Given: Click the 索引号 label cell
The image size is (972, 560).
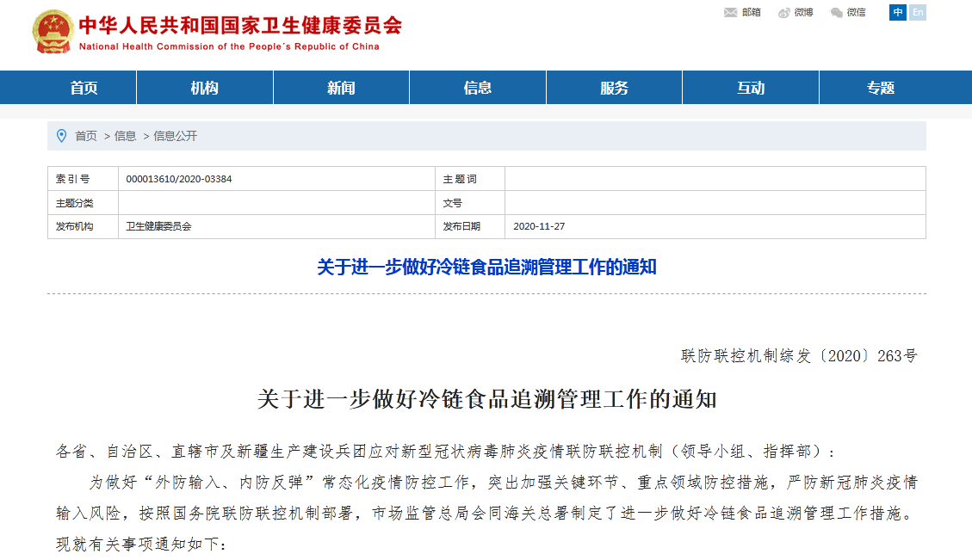Looking at the screenshot, I should (83, 178).
